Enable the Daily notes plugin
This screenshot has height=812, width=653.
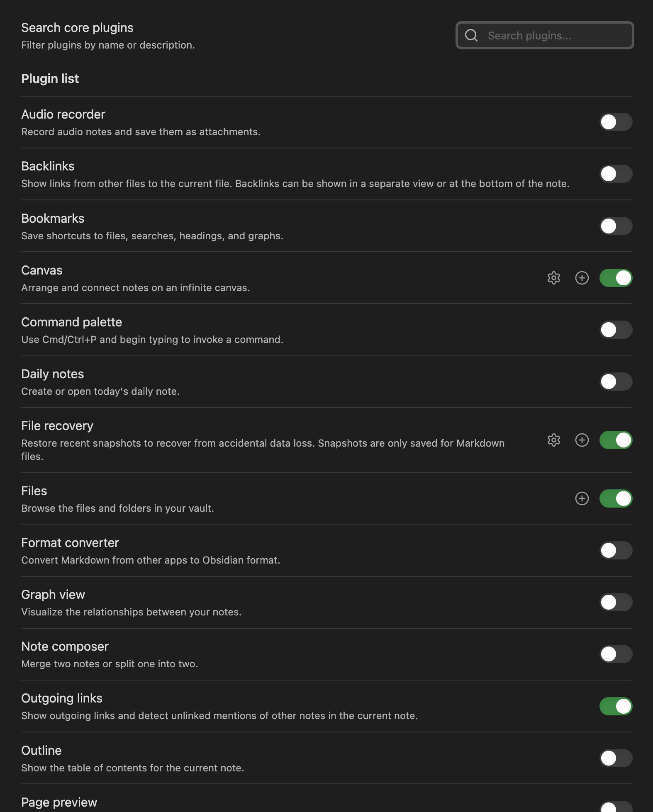coord(616,382)
